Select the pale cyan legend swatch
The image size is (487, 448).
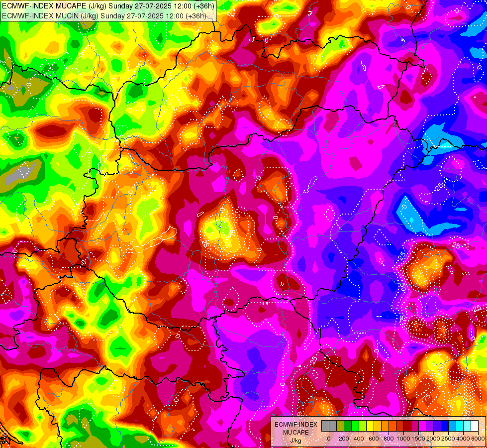[x=468, y=426]
